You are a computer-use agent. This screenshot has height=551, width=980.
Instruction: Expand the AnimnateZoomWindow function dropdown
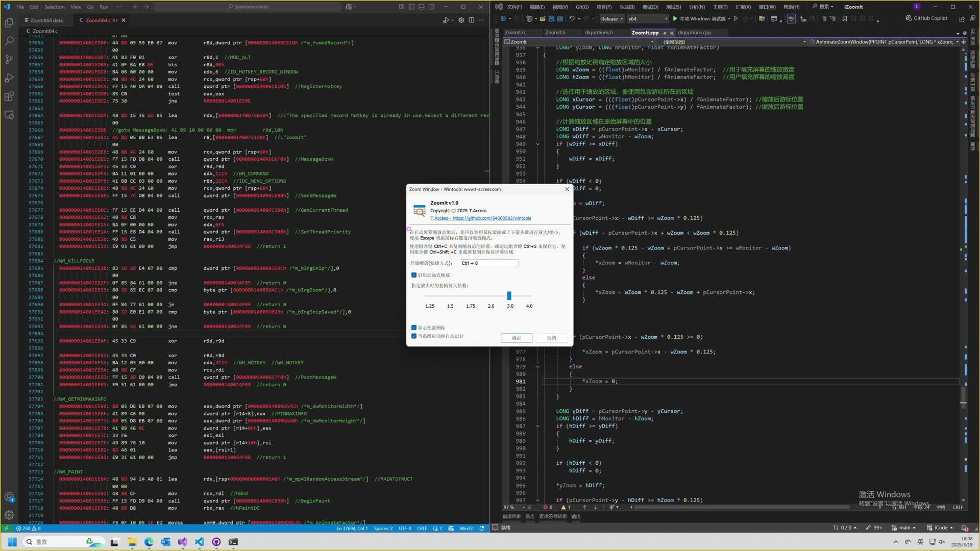pos(885,42)
